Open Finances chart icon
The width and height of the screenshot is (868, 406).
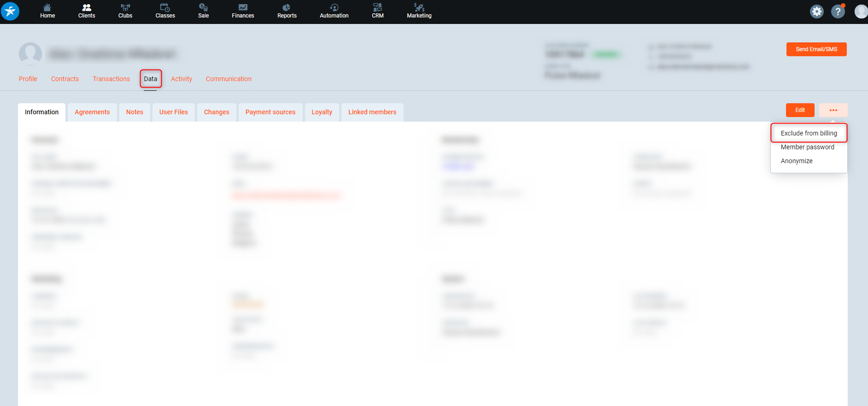243,8
